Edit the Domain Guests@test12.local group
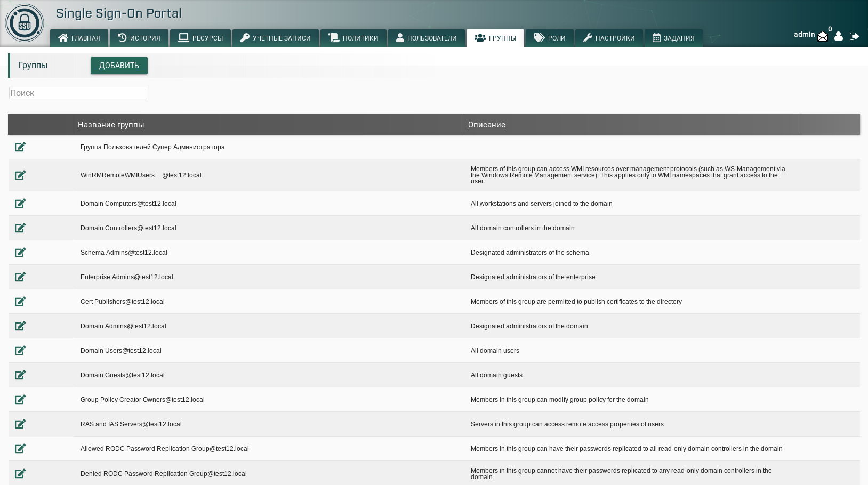The width and height of the screenshot is (868, 485). tap(20, 375)
